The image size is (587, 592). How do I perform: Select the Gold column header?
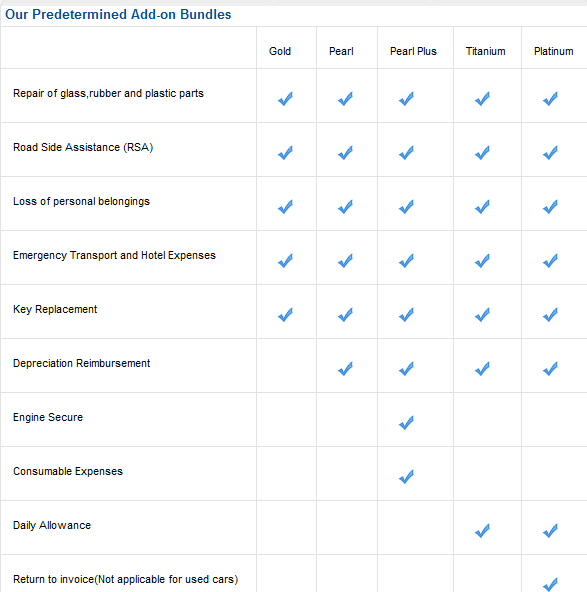(280, 51)
